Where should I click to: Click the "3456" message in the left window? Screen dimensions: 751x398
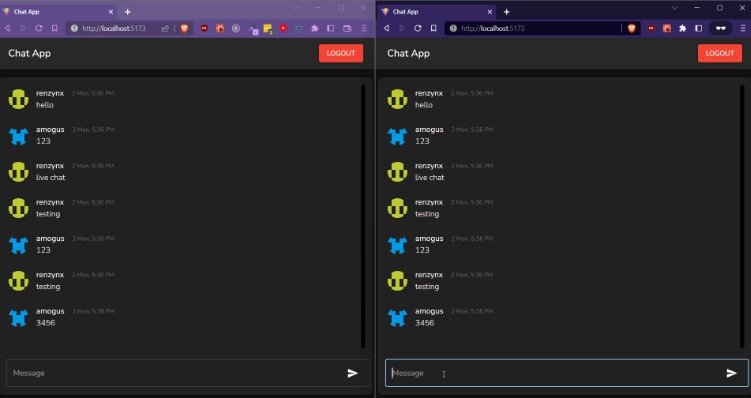click(x=46, y=323)
